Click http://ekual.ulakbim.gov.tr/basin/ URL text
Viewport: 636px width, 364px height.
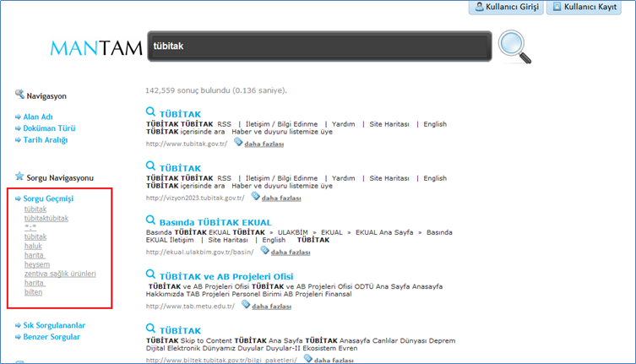point(200,253)
